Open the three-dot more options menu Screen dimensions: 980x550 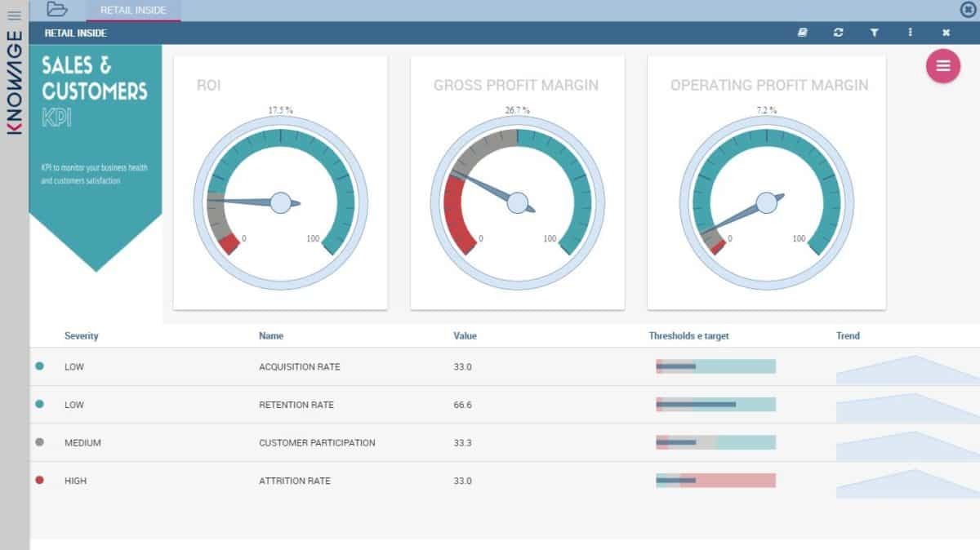(x=910, y=33)
